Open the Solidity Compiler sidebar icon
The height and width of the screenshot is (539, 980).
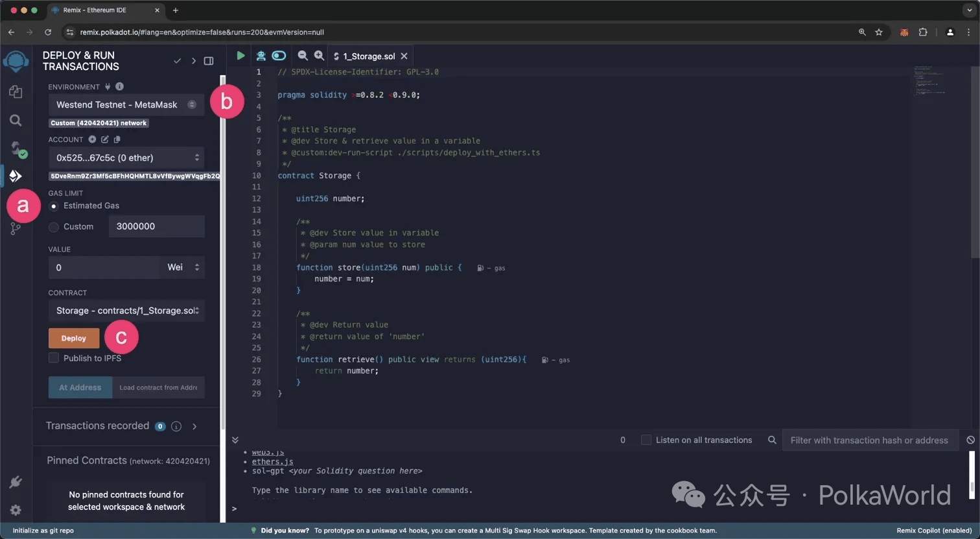[x=17, y=149]
